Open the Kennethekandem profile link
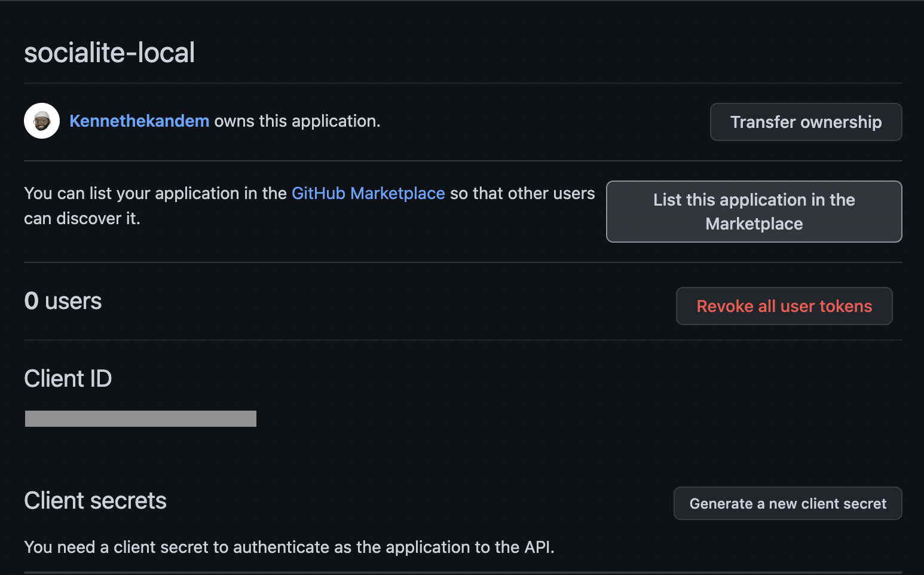This screenshot has height=575, width=924. pyautogui.click(x=139, y=121)
